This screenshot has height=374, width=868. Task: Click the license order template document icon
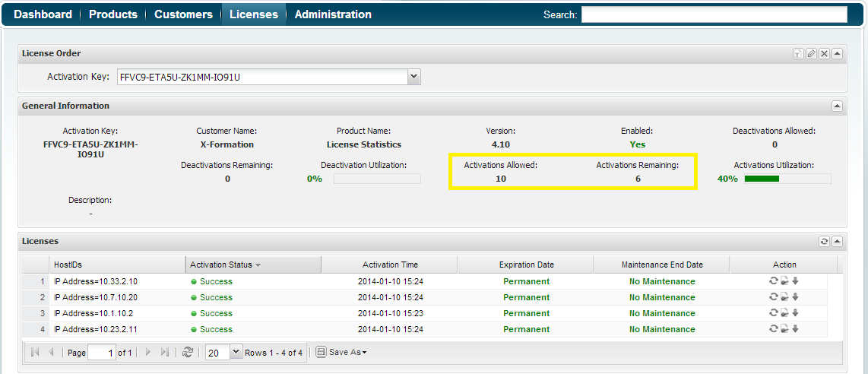click(798, 54)
